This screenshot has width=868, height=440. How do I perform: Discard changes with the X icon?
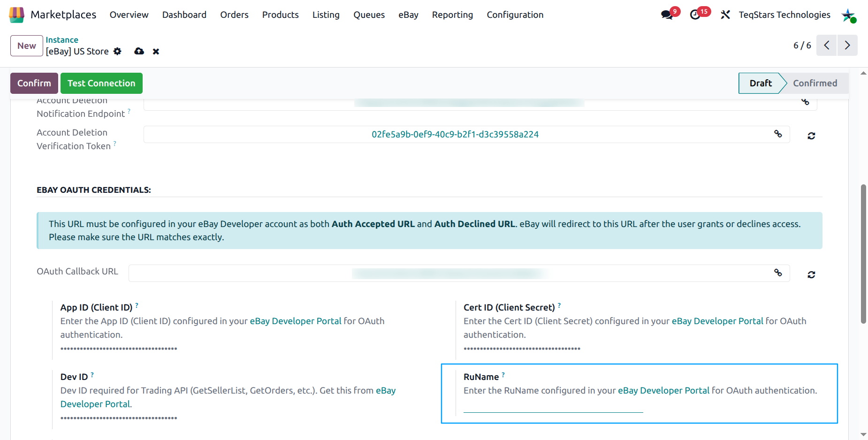point(156,52)
